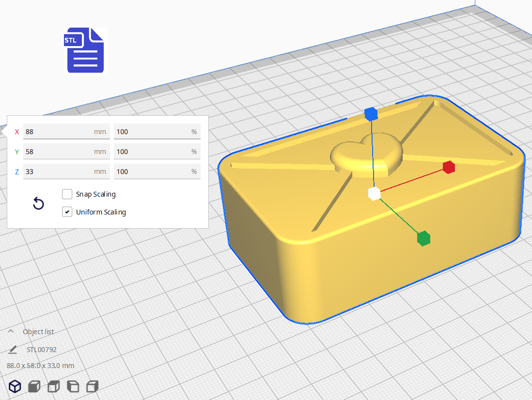Collapse the Object list chevron
This screenshot has width=532, height=400.
coord(11,332)
